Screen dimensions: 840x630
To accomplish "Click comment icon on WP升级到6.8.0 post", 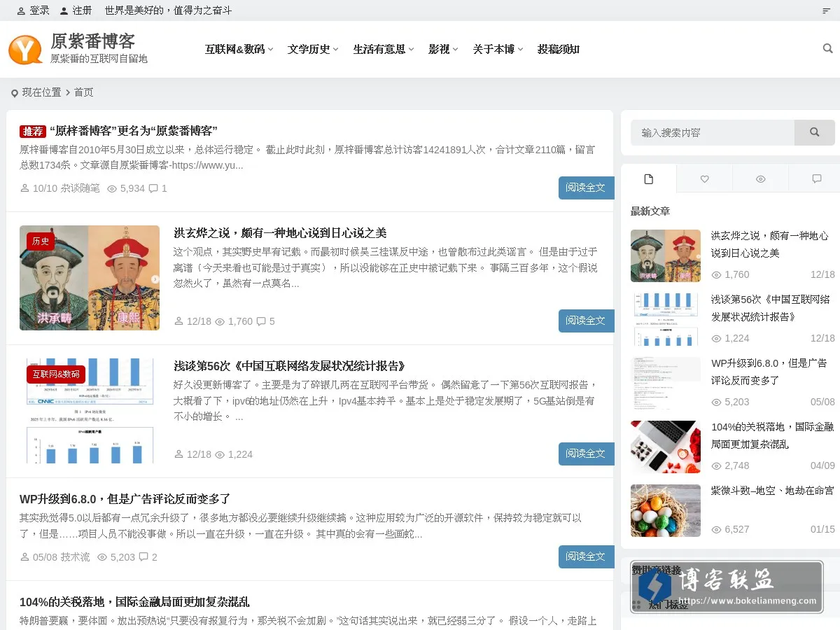I will [x=143, y=557].
